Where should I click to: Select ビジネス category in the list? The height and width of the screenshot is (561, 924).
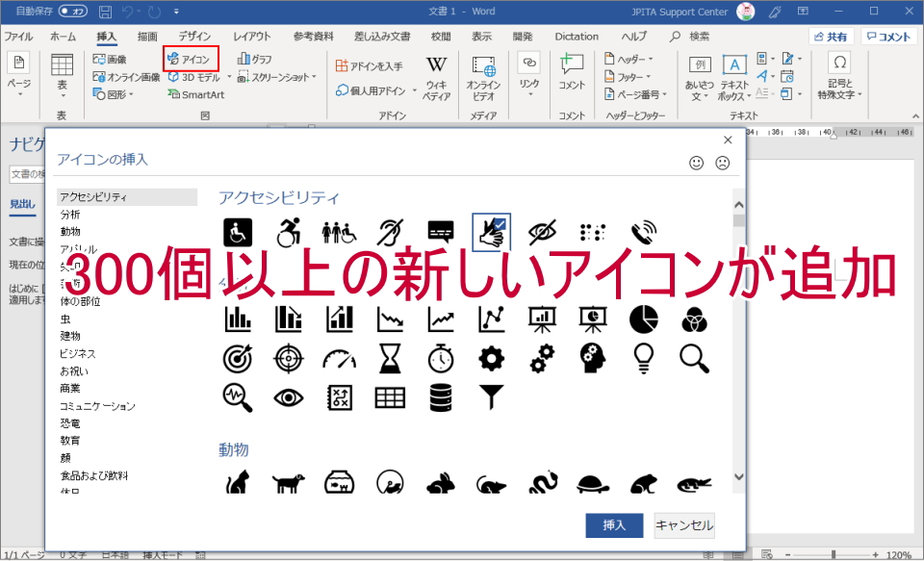(x=78, y=353)
